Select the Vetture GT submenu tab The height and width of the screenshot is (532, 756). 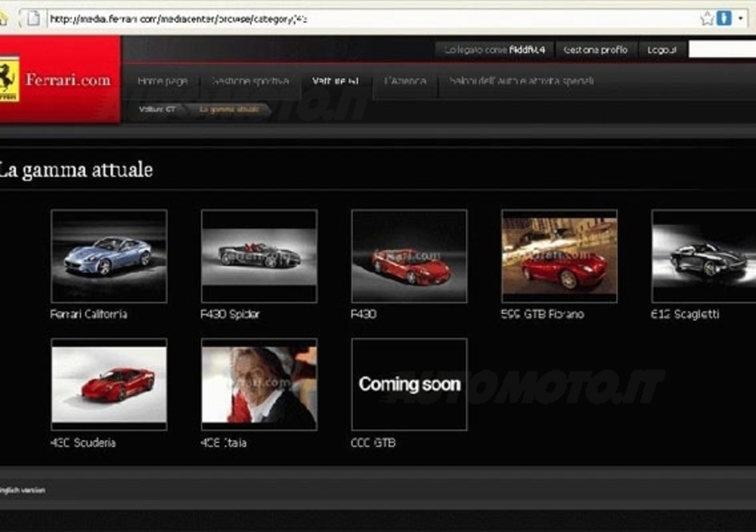[157, 110]
